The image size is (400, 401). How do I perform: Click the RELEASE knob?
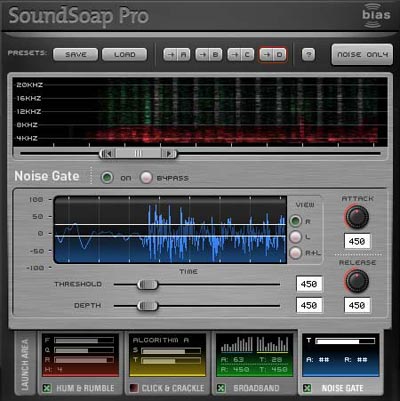pos(357,281)
